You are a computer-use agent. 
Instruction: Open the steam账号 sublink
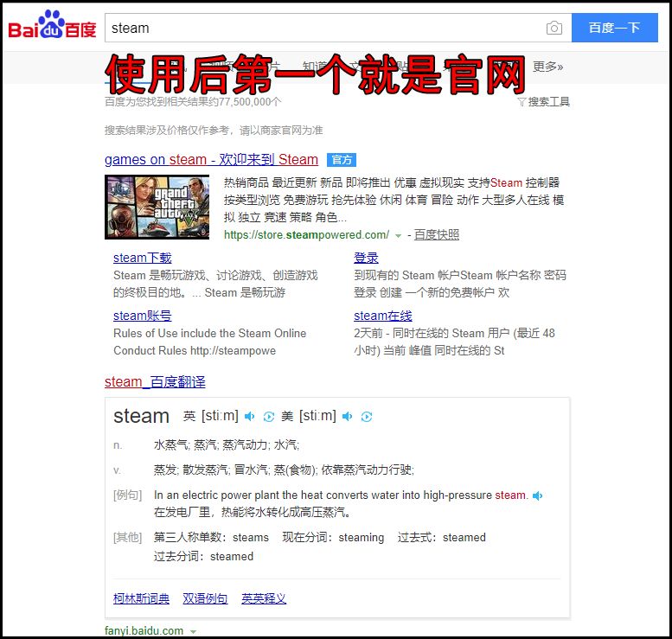143,316
